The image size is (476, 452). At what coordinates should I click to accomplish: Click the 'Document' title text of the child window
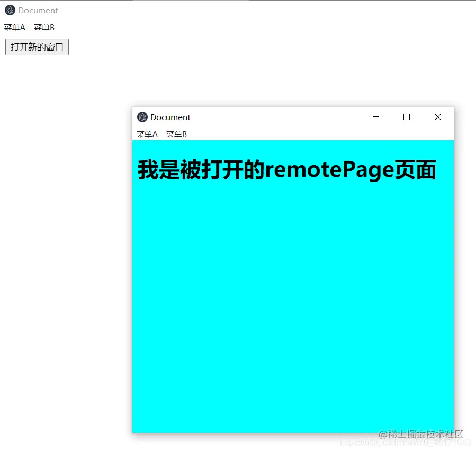[x=170, y=117]
